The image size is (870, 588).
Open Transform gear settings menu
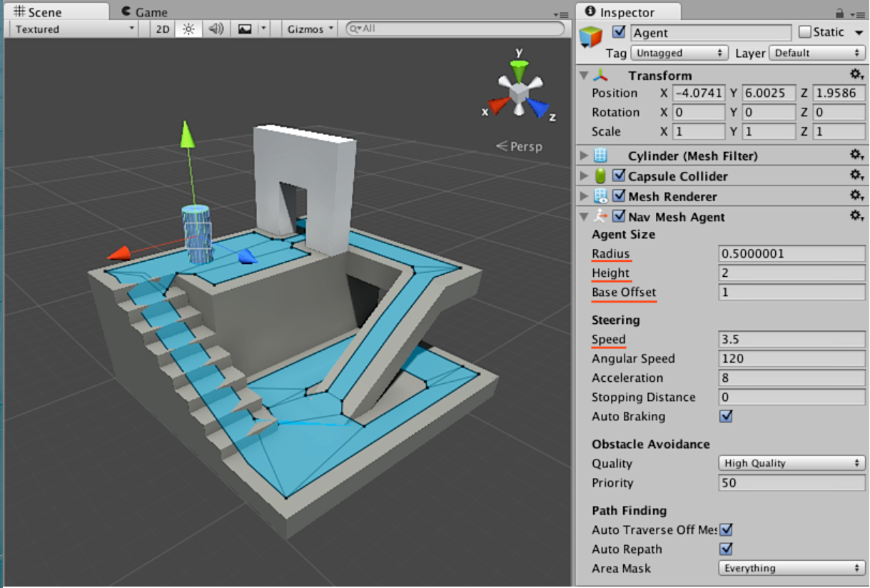pyautogui.click(x=856, y=75)
